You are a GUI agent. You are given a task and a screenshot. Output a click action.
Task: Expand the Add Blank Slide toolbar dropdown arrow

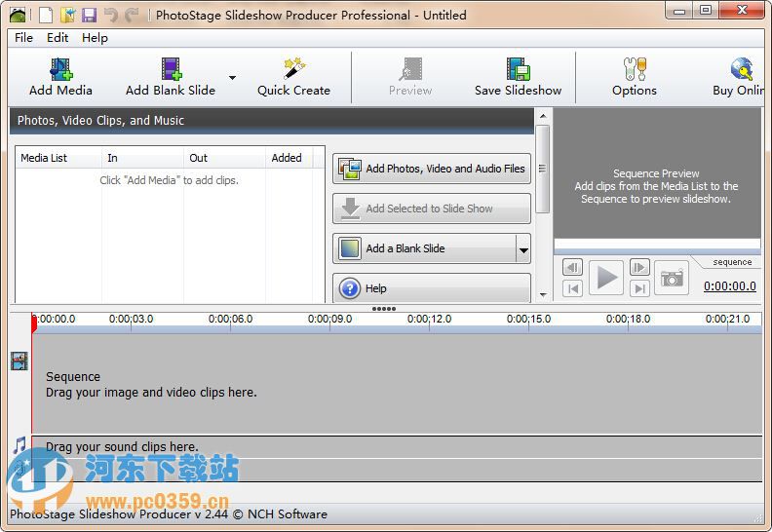[x=233, y=78]
